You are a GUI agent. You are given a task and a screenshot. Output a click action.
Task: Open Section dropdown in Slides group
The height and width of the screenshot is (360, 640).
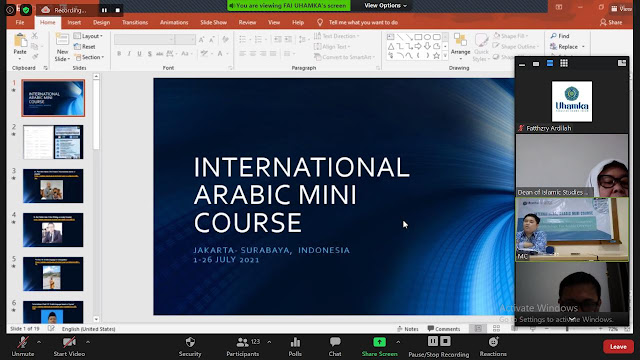pyautogui.click(x=89, y=57)
